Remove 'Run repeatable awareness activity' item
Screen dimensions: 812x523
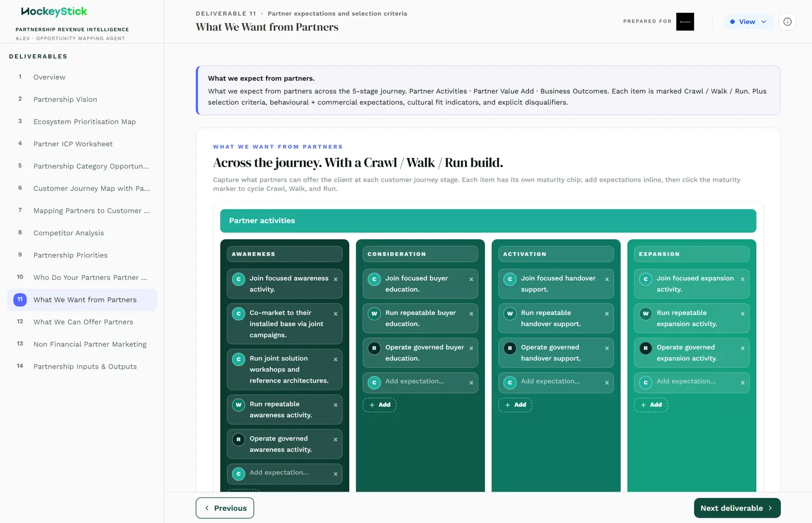[335, 405]
